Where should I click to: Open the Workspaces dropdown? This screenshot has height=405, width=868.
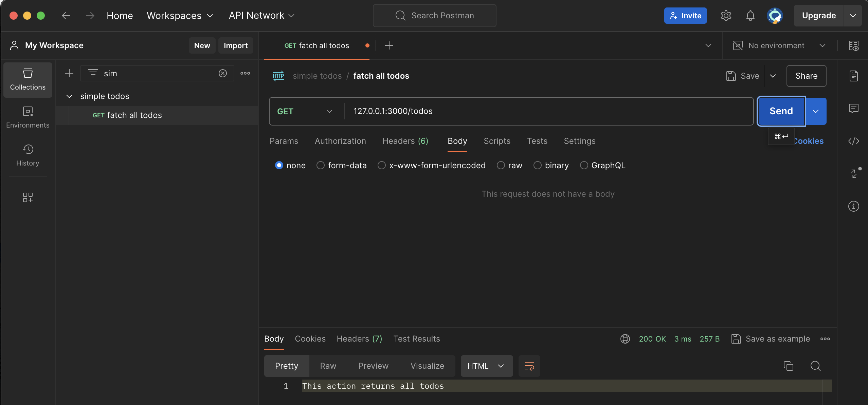(x=180, y=16)
